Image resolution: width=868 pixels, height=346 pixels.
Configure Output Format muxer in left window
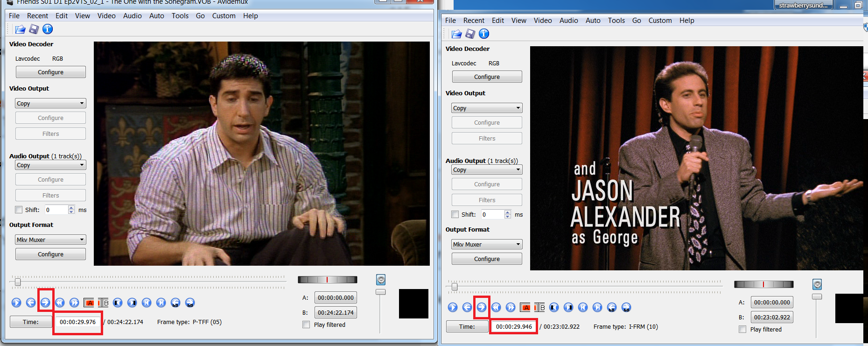[x=50, y=254]
